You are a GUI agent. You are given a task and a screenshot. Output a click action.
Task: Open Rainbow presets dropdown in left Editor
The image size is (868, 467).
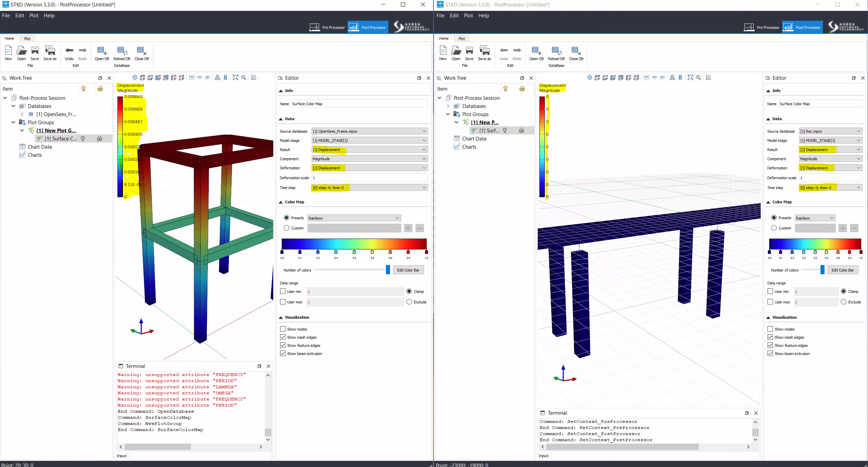tap(354, 218)
